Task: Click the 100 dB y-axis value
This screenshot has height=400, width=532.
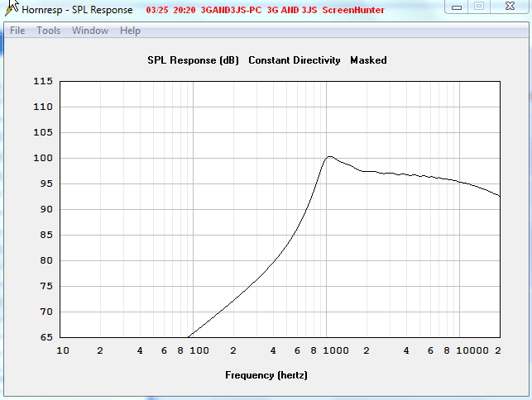Action: [x=43, y=158]
